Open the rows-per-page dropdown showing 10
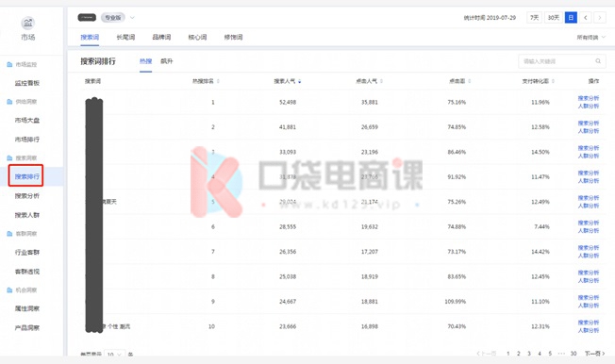Image resolution: width=615 pixels, height=364 pixels. tap(114, 355)
